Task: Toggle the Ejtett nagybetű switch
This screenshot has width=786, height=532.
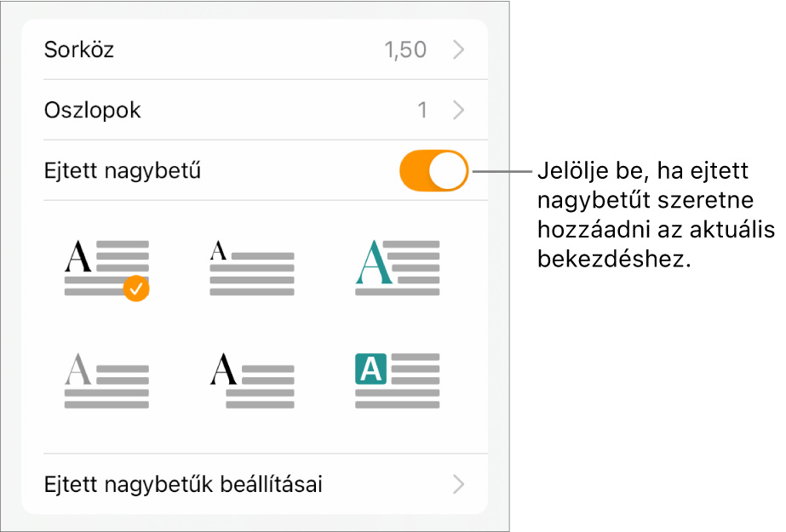Action: click(433, 170)
